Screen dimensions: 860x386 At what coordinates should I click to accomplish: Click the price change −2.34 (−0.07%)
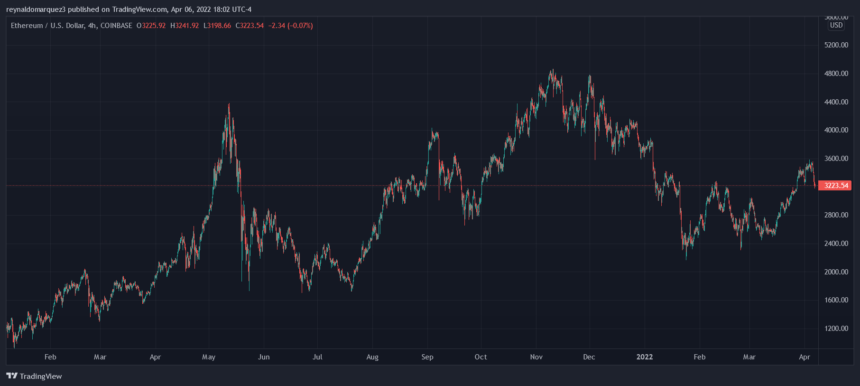coord(290,25)
